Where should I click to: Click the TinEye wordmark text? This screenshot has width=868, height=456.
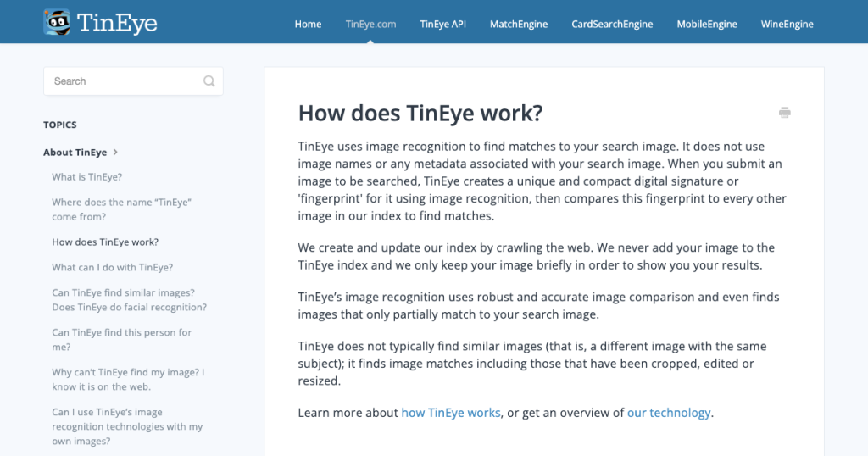pos(117,23)
